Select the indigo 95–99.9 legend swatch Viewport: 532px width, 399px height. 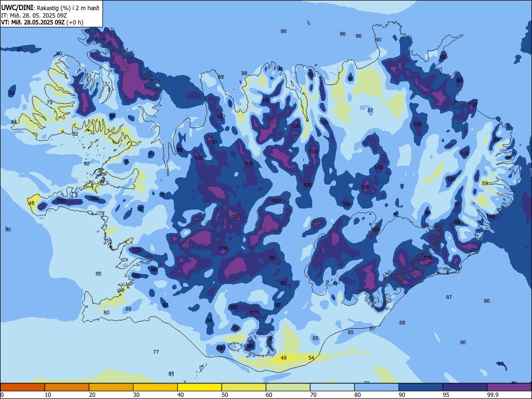pos(465,387)
